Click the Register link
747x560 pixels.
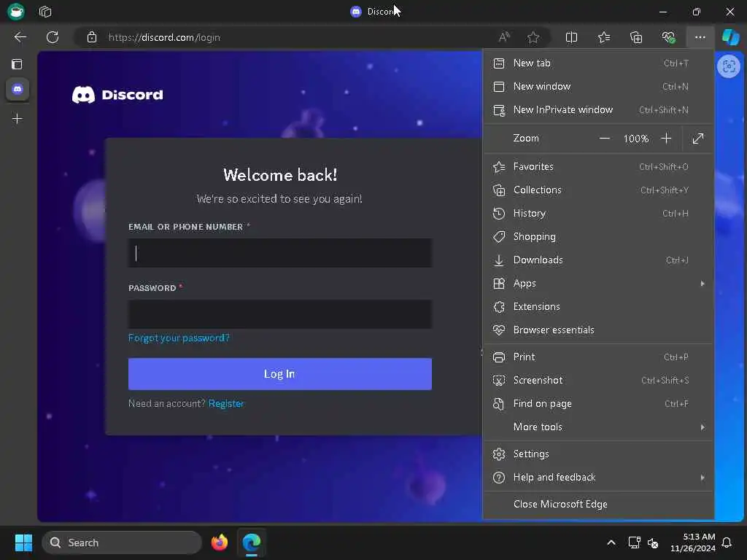pyautogui.click(x=226, y=404)
